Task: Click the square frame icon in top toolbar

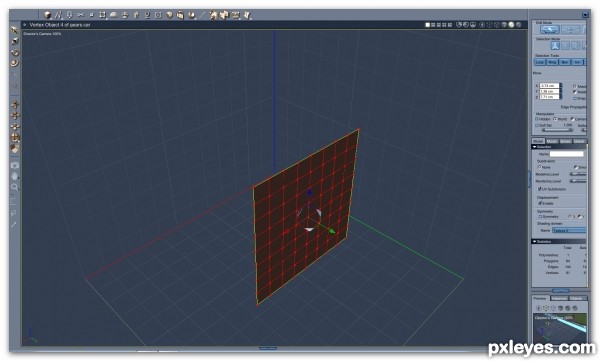Action: [x=158, y=15]
